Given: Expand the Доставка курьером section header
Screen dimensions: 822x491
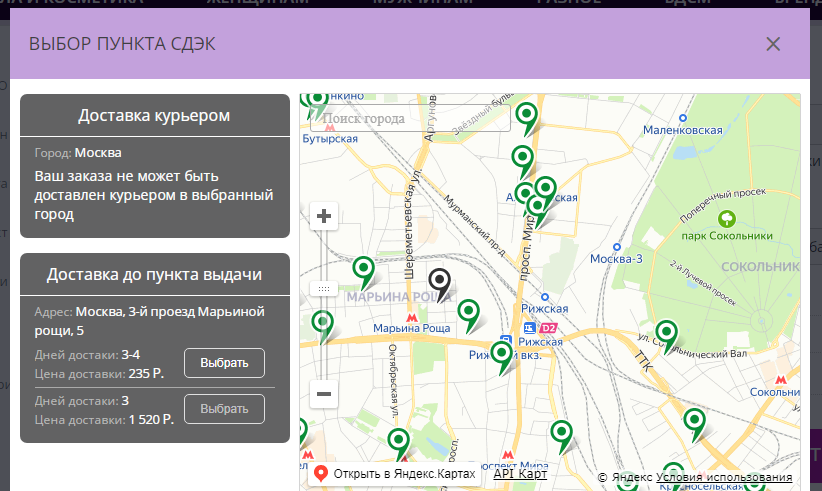Looking at the screenshot, I should (155, 115).
